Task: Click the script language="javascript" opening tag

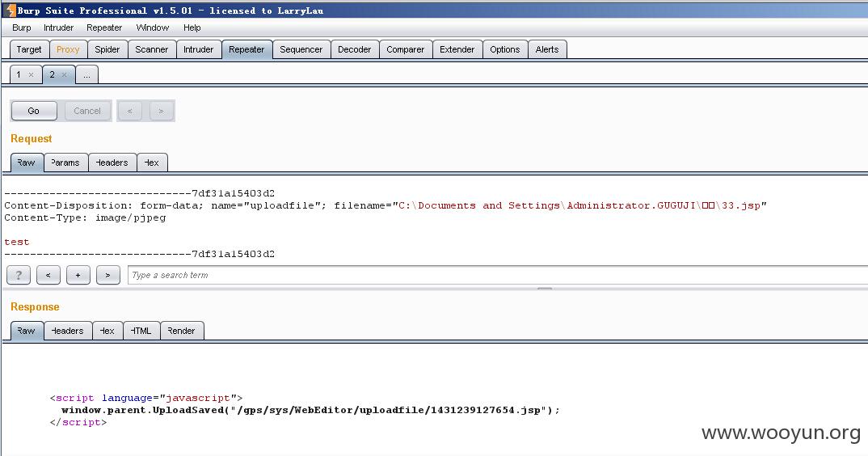Action: (146, 398)
